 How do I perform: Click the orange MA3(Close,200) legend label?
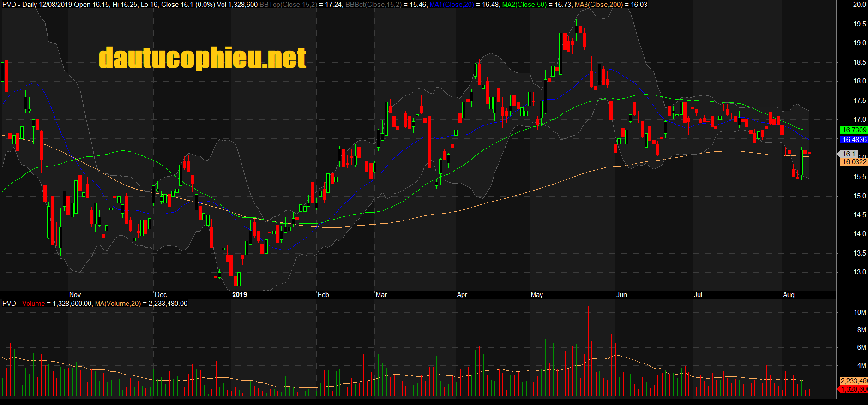click(598, 5)
